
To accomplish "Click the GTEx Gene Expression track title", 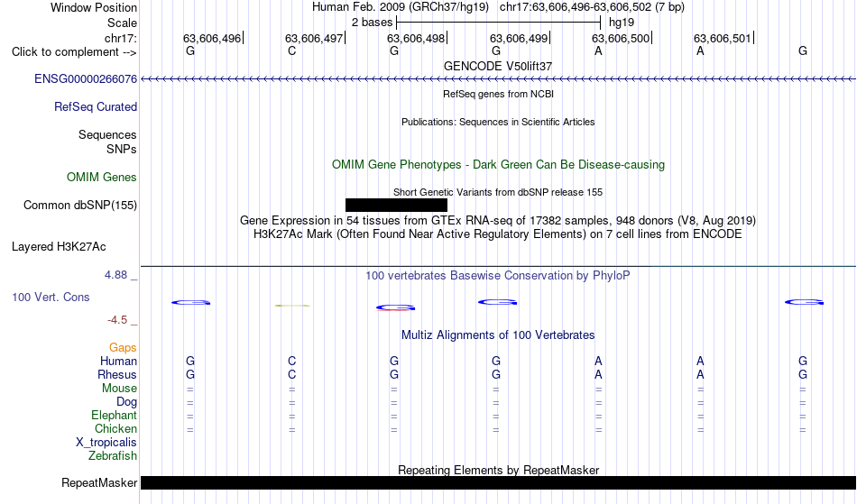I will click(498, 221).
